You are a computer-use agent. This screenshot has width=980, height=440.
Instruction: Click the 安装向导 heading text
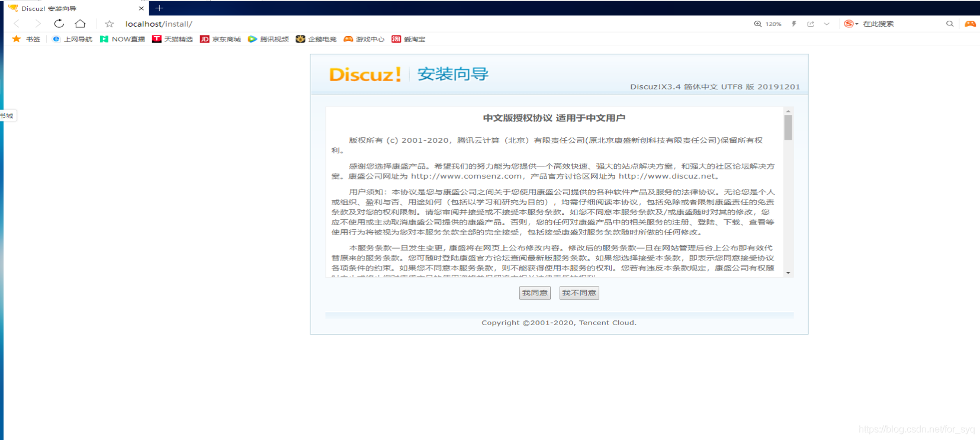pyautogui.click(x=453, y=74)
